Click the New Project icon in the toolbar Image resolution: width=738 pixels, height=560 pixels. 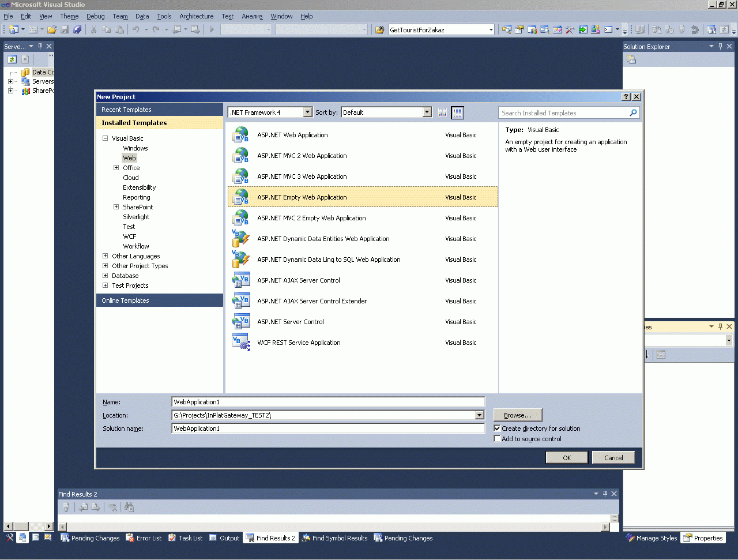[x=14, y=29]
